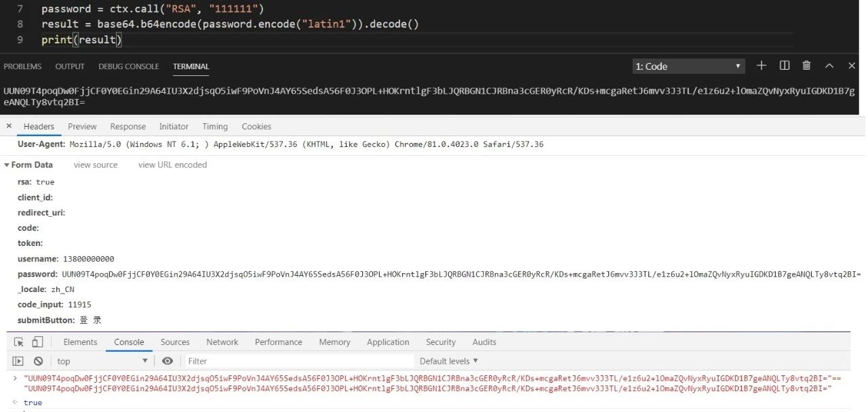Screen dimensions: 868x412
Task: Open the Response tab of request
Action: coord(128,127)
